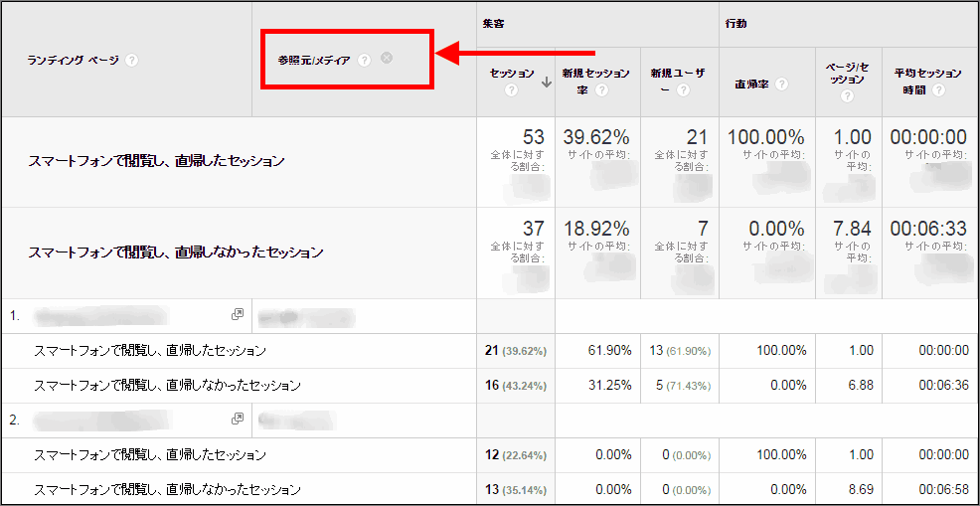
Task: Sort by 新規セッション率 column header
Action: pyautogui.click(x=593, y=74)
